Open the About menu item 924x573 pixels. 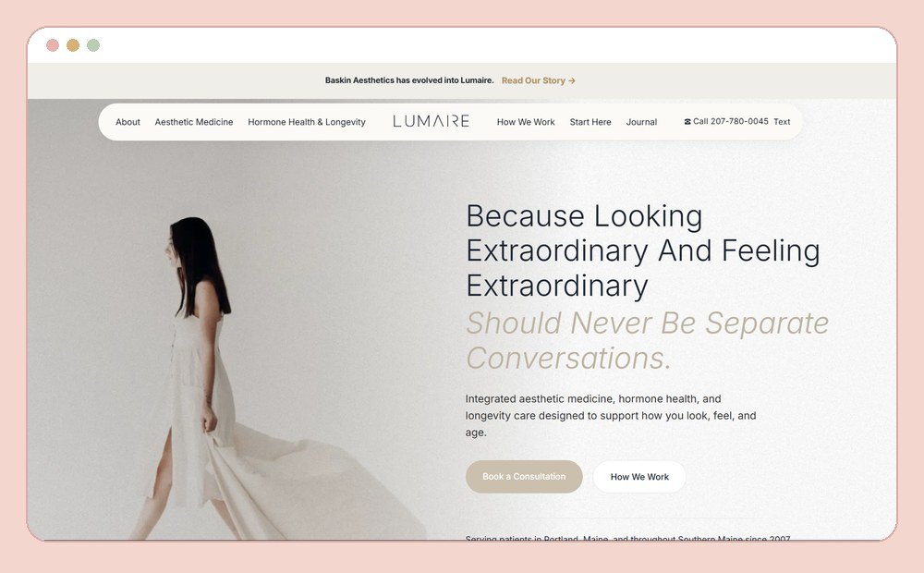pyautogui.click(x=128, y=122)
